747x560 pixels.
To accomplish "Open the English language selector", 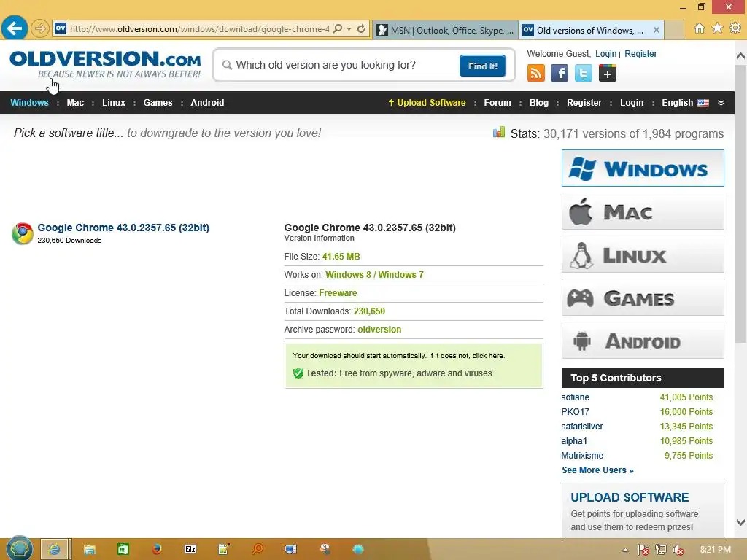I will tap(685, 103).
